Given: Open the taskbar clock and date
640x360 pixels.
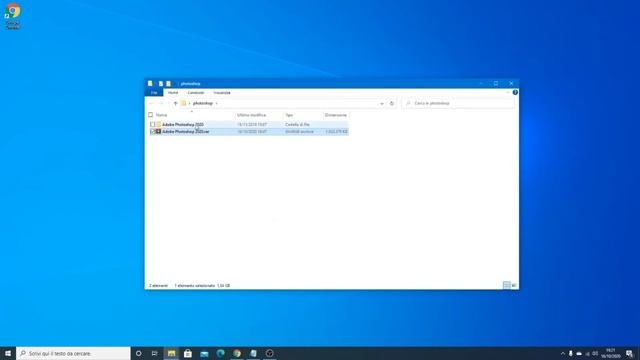Looking at the screenshot, I should pyautogui.click(x=610, y=353).
